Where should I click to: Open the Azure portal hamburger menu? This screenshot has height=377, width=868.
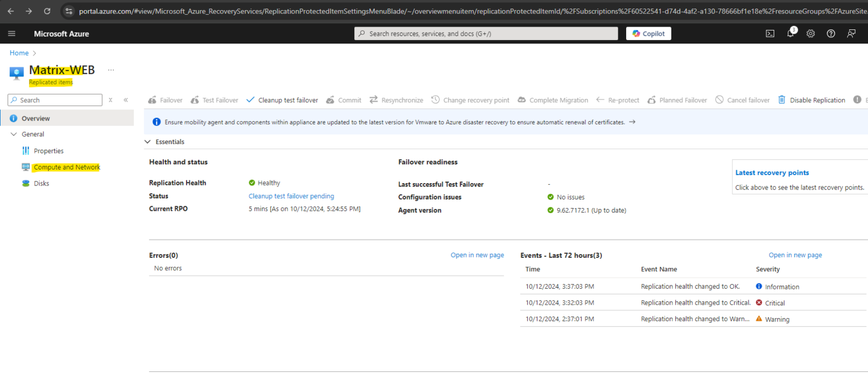11,33
